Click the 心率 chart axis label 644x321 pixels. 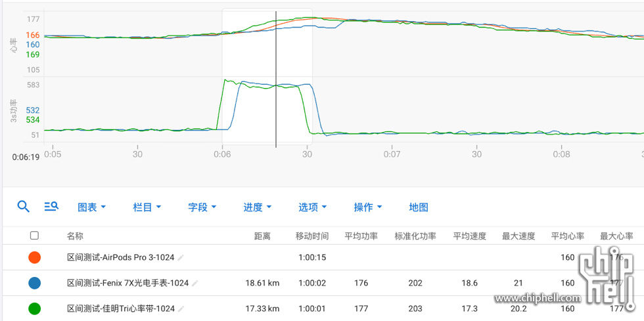click(14, 45)
